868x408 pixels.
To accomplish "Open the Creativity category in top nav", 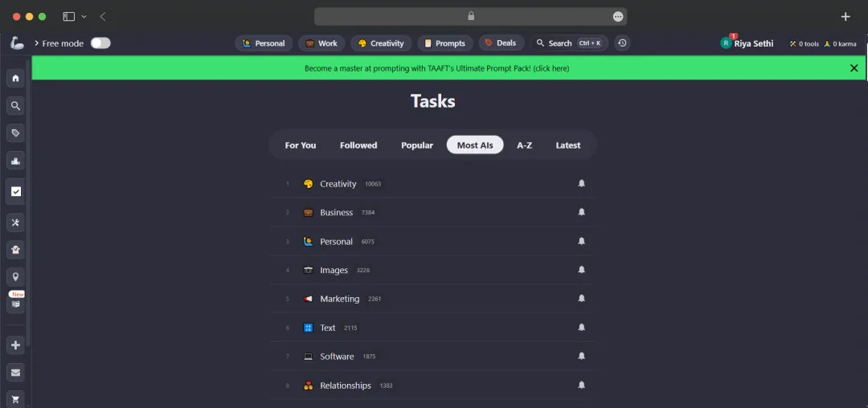I will [382, 43].
